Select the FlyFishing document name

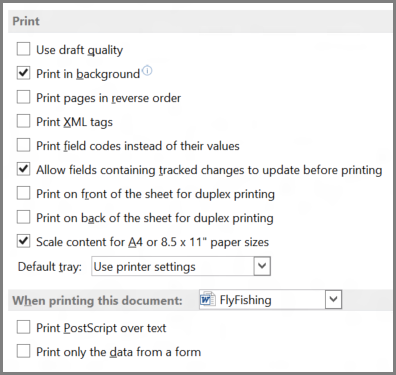(x=245, y=300)
